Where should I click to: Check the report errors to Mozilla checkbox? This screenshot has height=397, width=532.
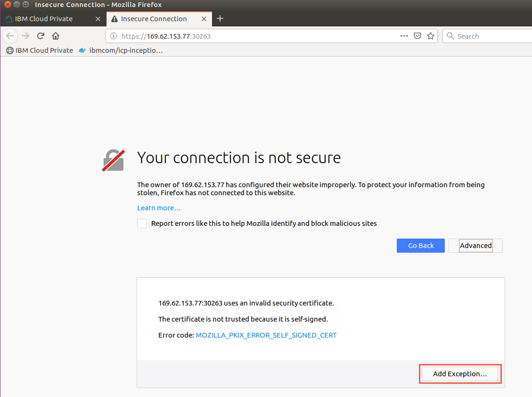(142, 223)
